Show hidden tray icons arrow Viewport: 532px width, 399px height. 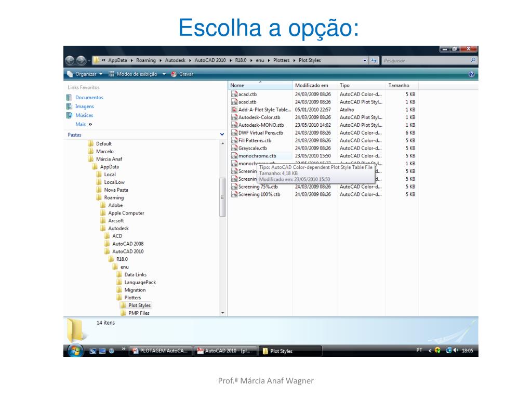pyautogui.click(x=430, y=351)
